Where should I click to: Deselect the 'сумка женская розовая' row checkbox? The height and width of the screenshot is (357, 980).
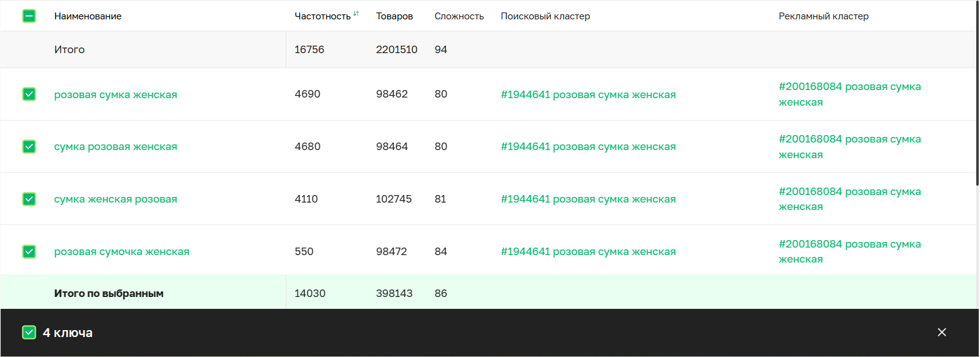(x=29, y=199)
